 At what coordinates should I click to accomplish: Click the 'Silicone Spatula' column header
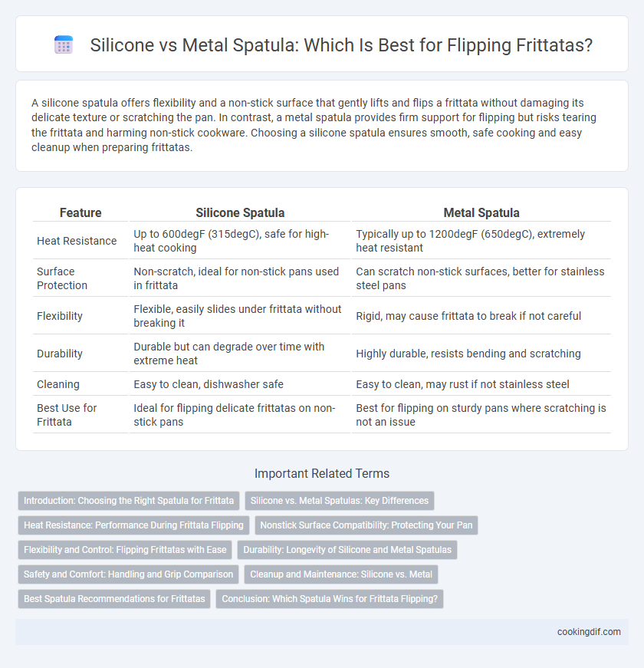click(x=240, y=212)
